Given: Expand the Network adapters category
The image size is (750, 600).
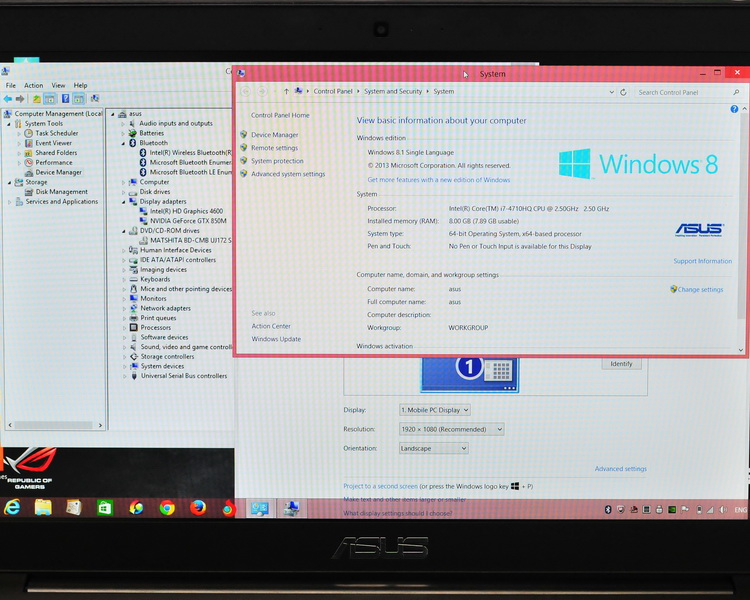Looking at the screenshot, I should [x=124, y=309].
